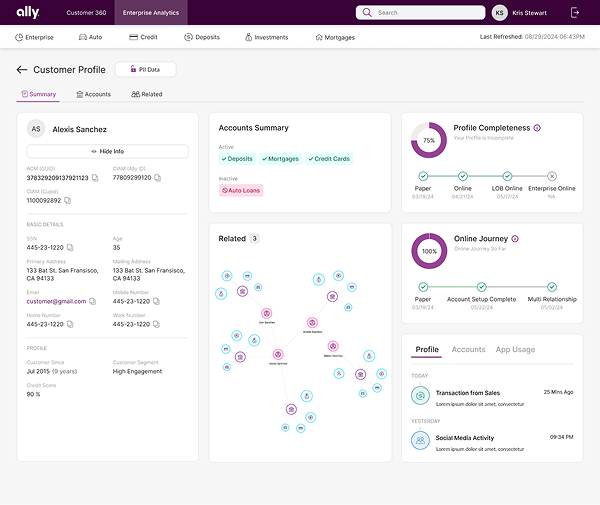
Task: Select Auto in sub navigation
Action: (x=91, y=37)
